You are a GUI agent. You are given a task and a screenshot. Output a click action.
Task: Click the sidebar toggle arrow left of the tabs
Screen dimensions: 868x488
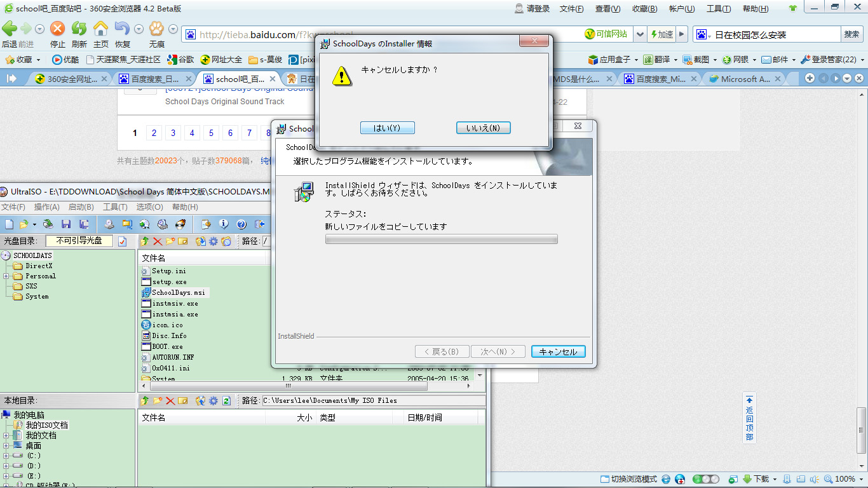[x=11, y=79]
